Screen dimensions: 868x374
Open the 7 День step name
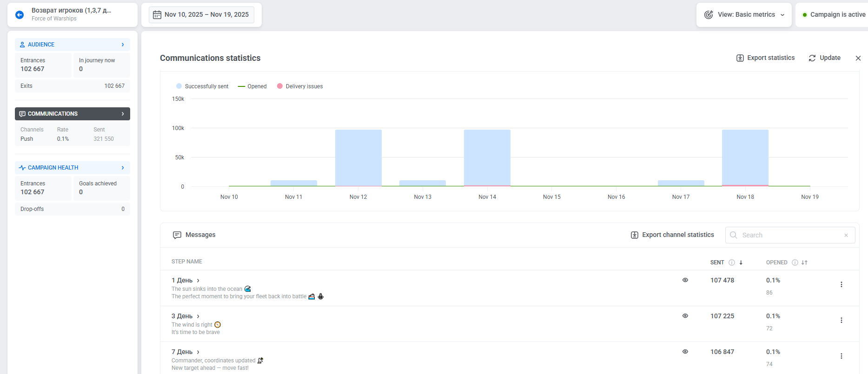(182, 352)
